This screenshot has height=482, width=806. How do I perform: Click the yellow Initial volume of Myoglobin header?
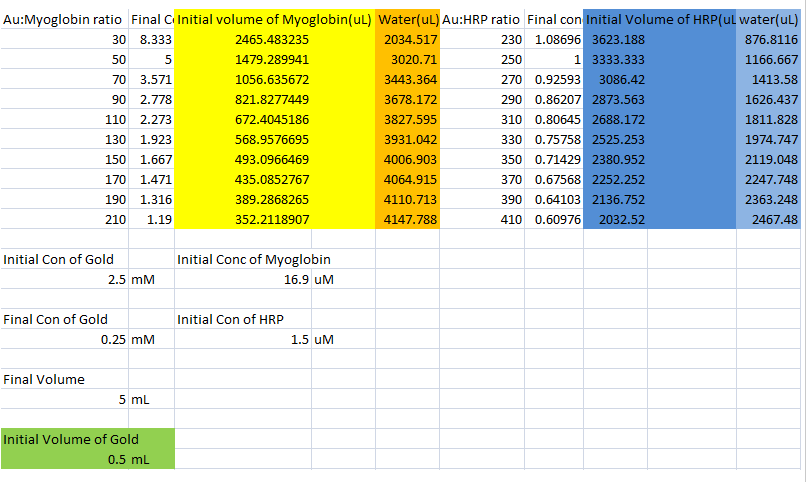tap(274, 19)
